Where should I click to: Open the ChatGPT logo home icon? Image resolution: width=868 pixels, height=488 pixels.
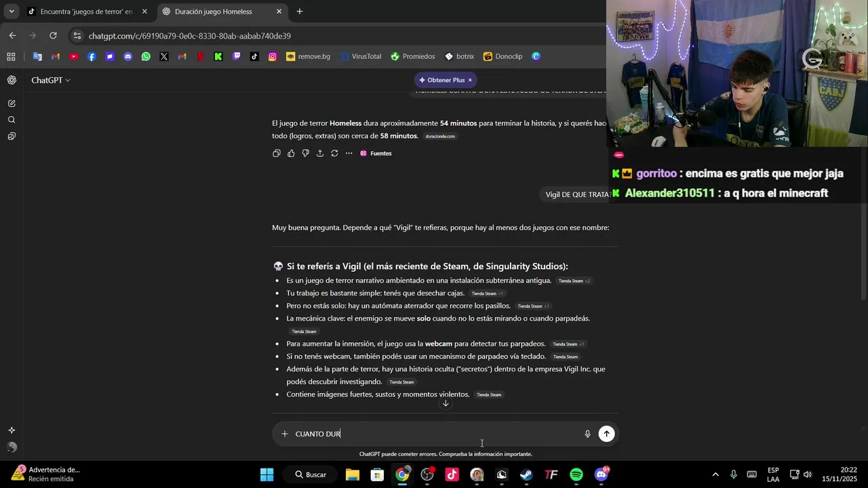[x=12, y=80]
